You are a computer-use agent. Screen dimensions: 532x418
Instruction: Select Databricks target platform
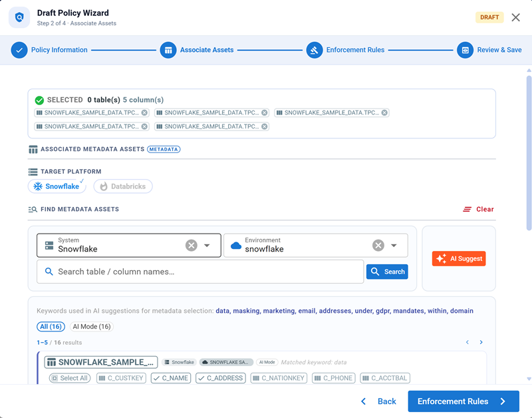point(123,186)
